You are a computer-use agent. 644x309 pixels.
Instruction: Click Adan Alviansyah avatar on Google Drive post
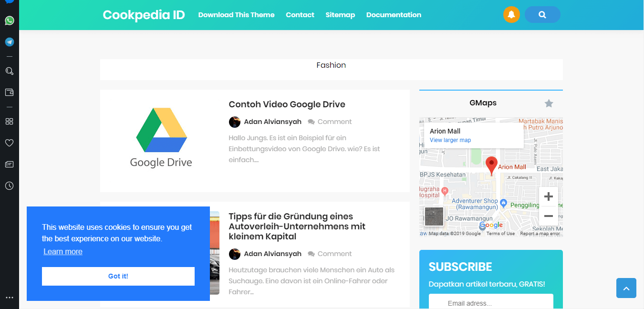coord(235,122)
